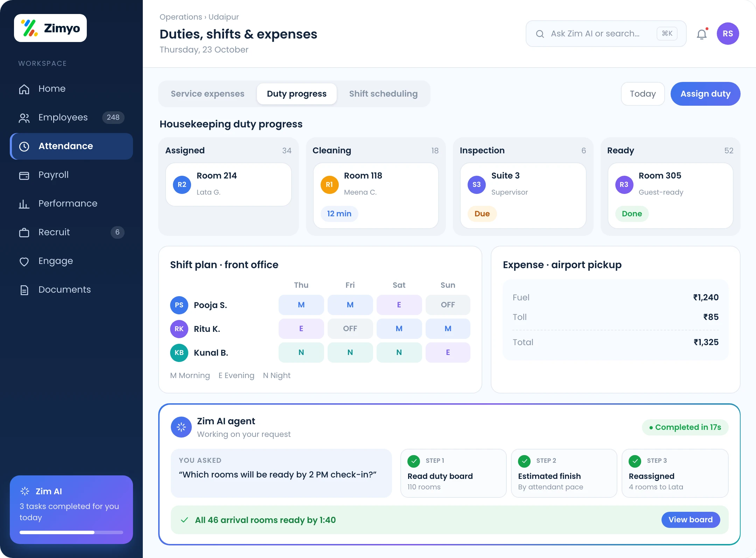Image resolution: width=756 pixels, height=558 pixels.
Task: Open Home from the sidebar
Action: pyautogui.click(x=71, y=89)
